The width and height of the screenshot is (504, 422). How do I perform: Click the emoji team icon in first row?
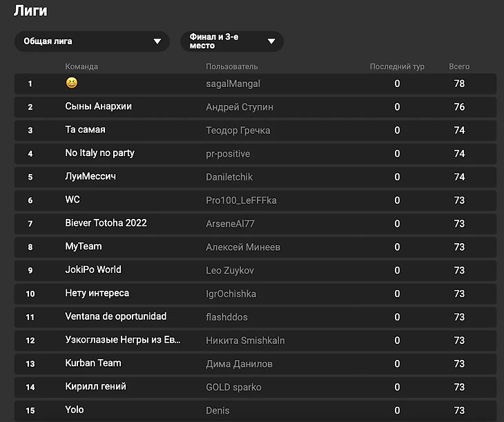71,84
